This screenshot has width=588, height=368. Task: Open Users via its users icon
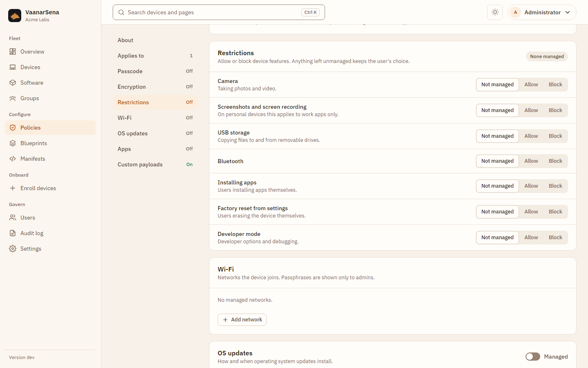pos(13,218)
